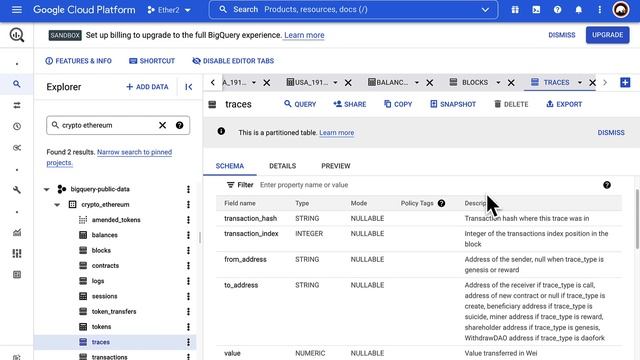Image resolution: width=640 pixels, height=360 pixels.
Task: Close the BLOCKS tab
Action: pyautogui.click(x=511, y=83)
